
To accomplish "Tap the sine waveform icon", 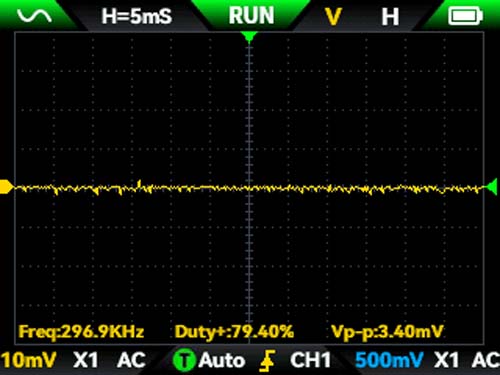I will pos(34,16).
